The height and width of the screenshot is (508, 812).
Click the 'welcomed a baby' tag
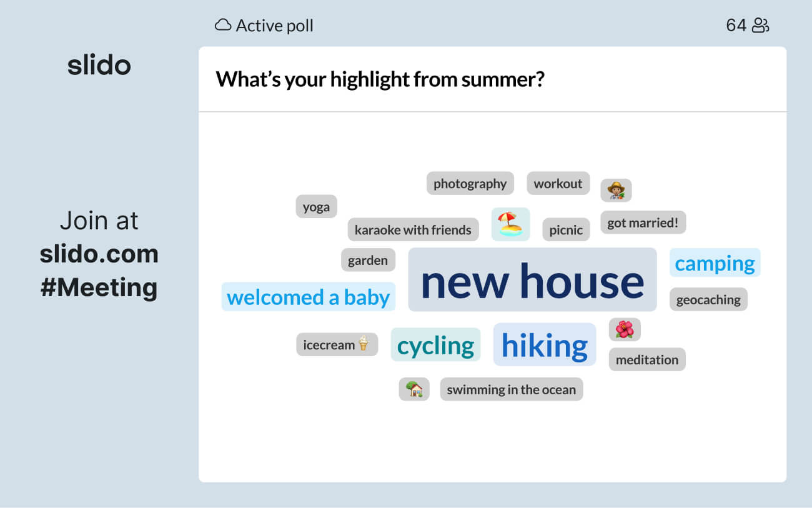[x=308, y=297]
